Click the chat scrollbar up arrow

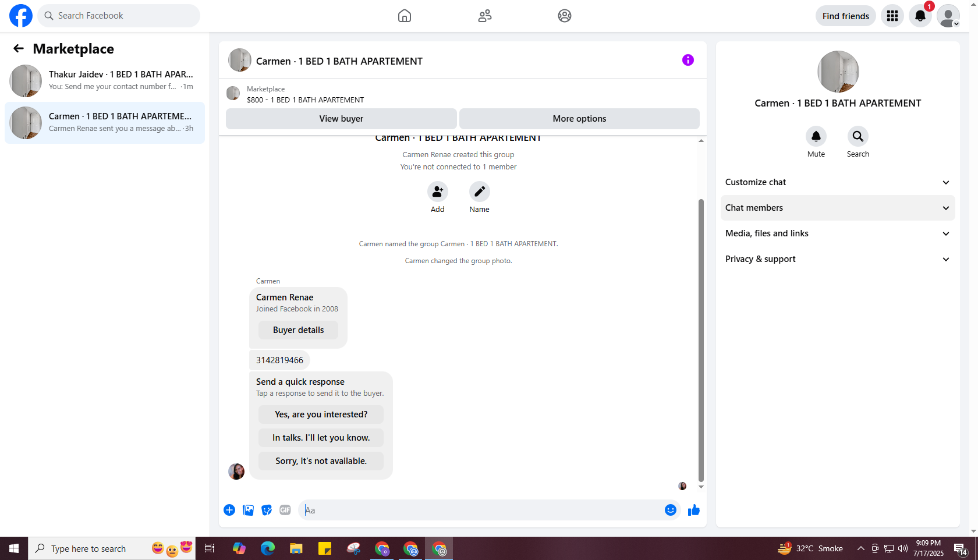(701, 140)
